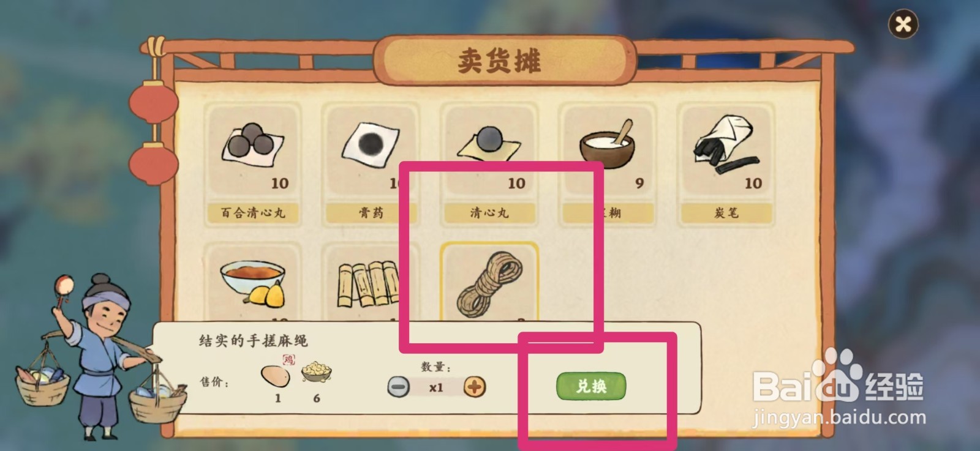Viewport: 980px width, 451px height.
Task: Click the 卖货摊 title banner
Action: pos(499,61)
